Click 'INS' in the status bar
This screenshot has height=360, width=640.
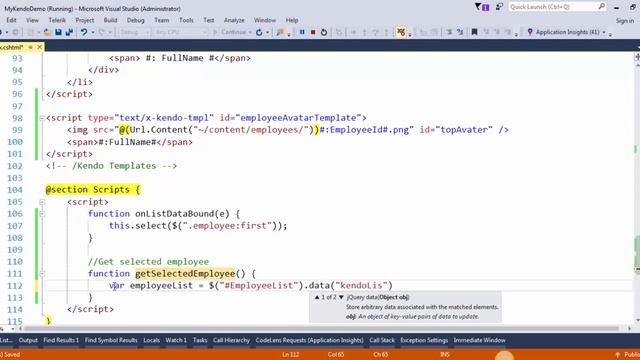[444, 354]
